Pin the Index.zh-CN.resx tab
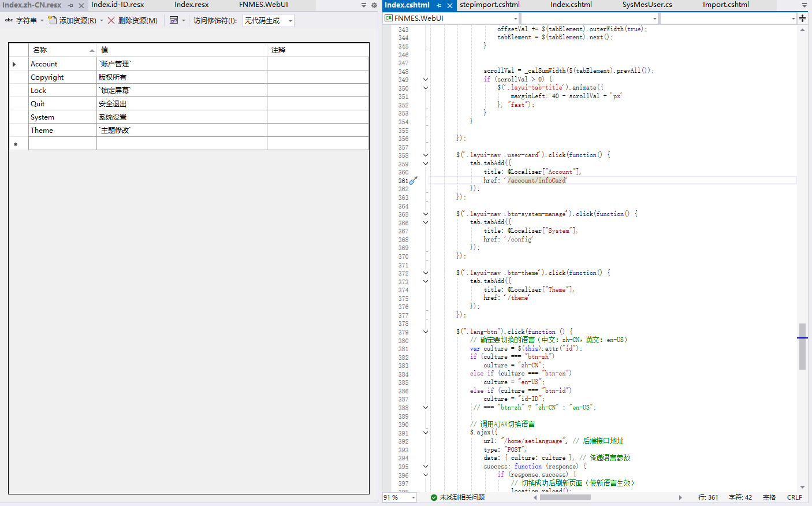Screen dimensions: 812x506 coord(70,5)
